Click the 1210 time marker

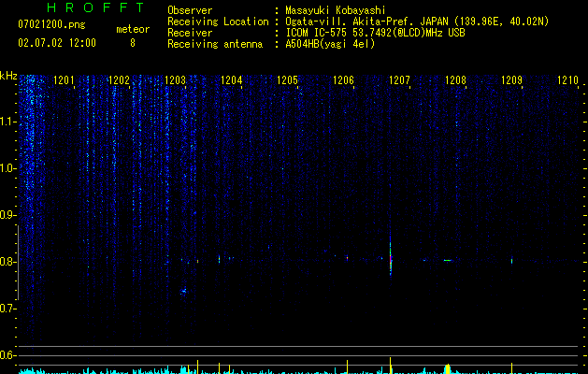(x=567, y=80)
